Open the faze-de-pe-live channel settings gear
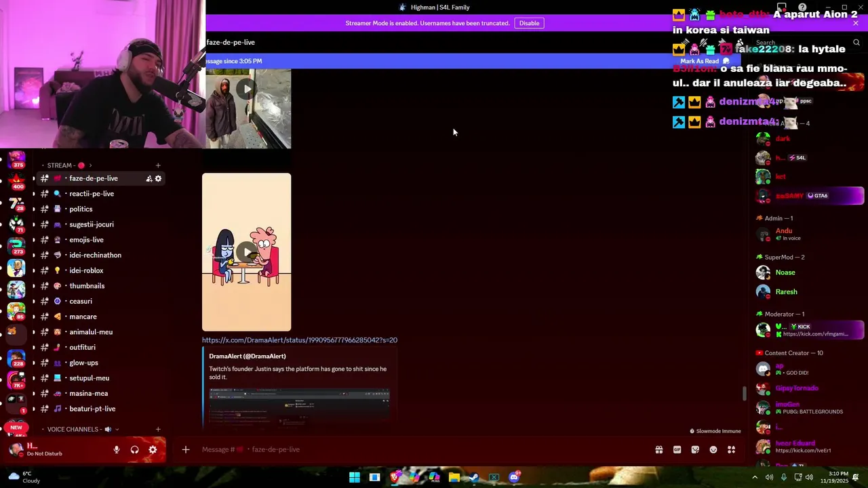The height and width of the screenshot is (488, 868). coord(158,178)
